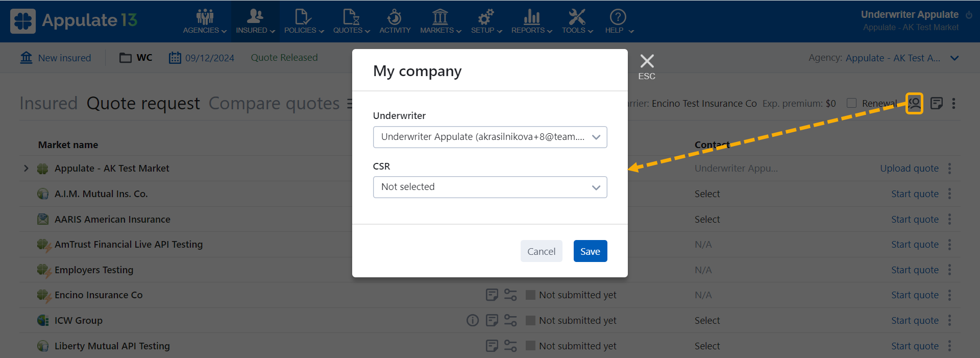
Task: Toggle the Renewal checkbox
Action: [851, 103]
